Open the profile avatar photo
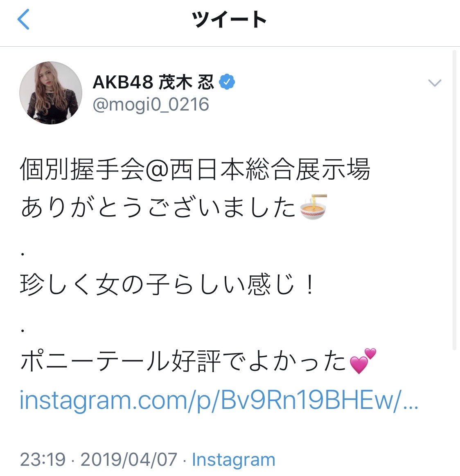 coord(51,93)
